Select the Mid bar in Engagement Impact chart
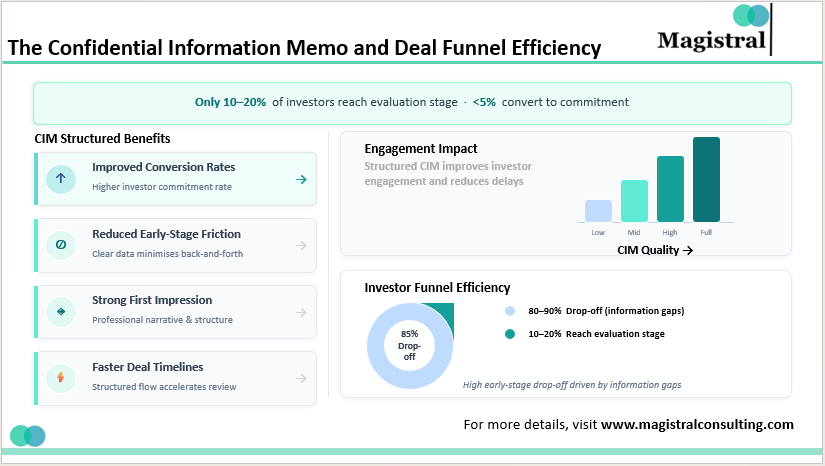 click(634, 201)
